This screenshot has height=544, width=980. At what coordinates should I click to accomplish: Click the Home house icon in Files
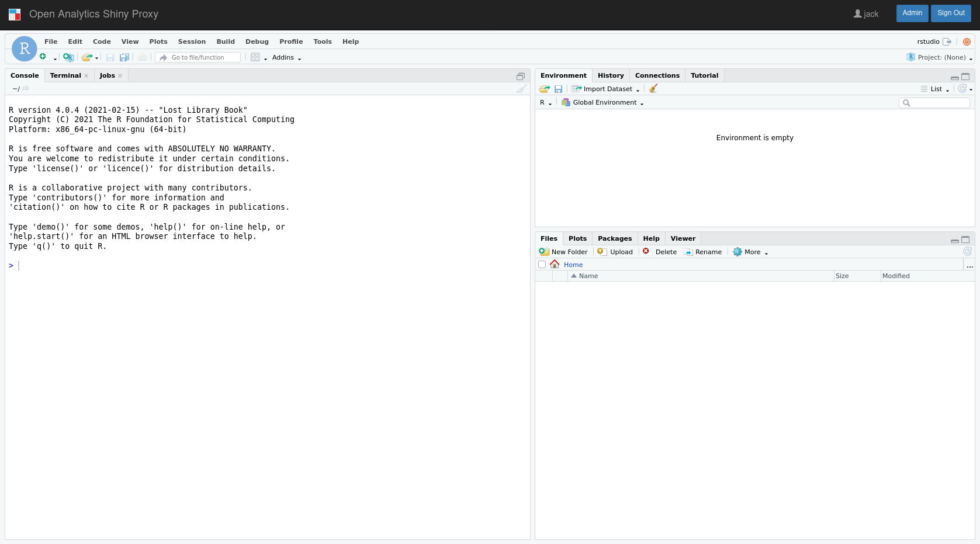(x=555, y=264)
